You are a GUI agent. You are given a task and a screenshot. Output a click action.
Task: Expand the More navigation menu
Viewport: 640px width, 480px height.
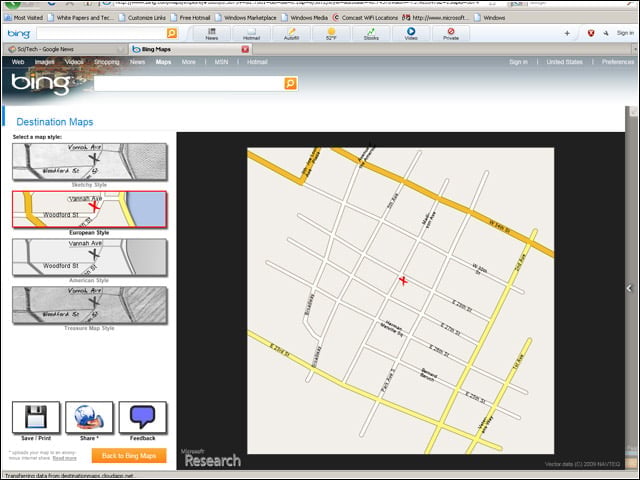coord(189,62)
